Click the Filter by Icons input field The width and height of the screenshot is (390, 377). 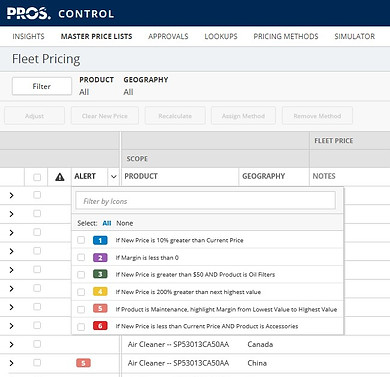click(205, 201)
